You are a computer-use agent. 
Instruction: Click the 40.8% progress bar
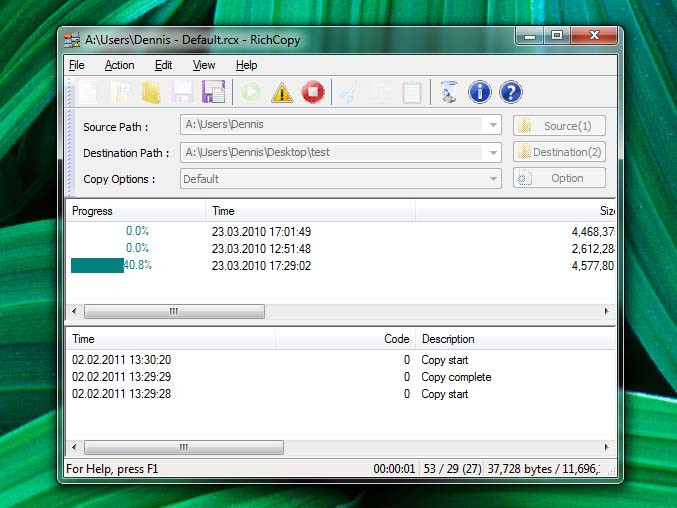97,265
